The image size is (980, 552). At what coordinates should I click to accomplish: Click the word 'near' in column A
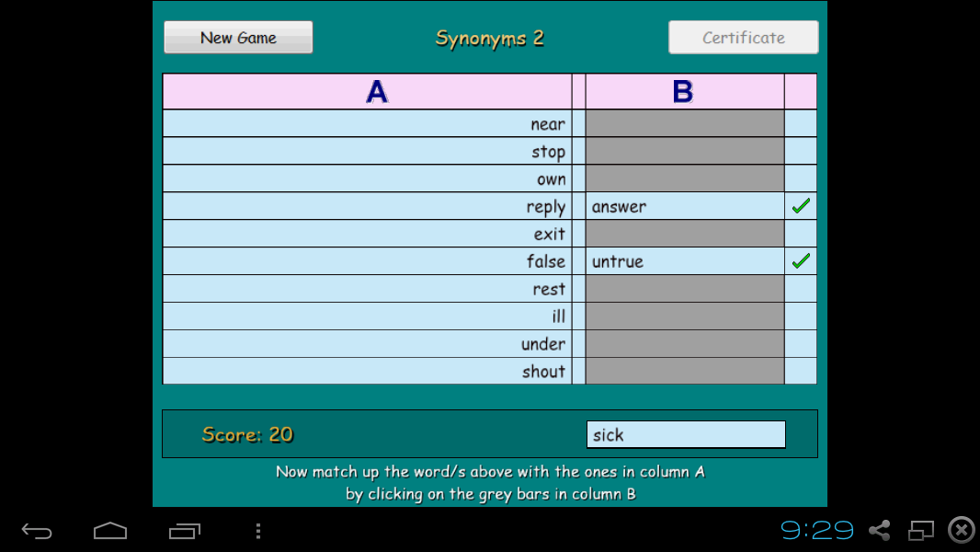coord(548,124)
